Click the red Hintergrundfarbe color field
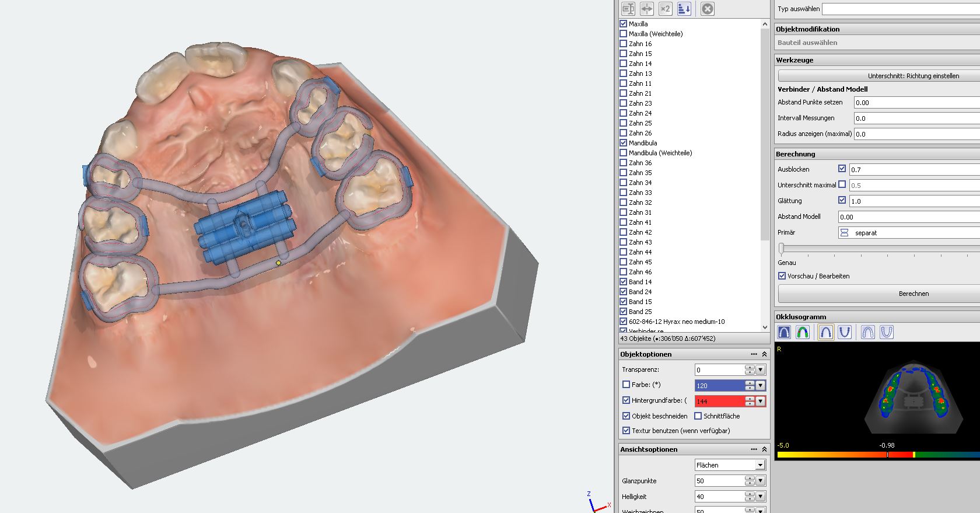This screenshot has width=980, height=513. 719,402
